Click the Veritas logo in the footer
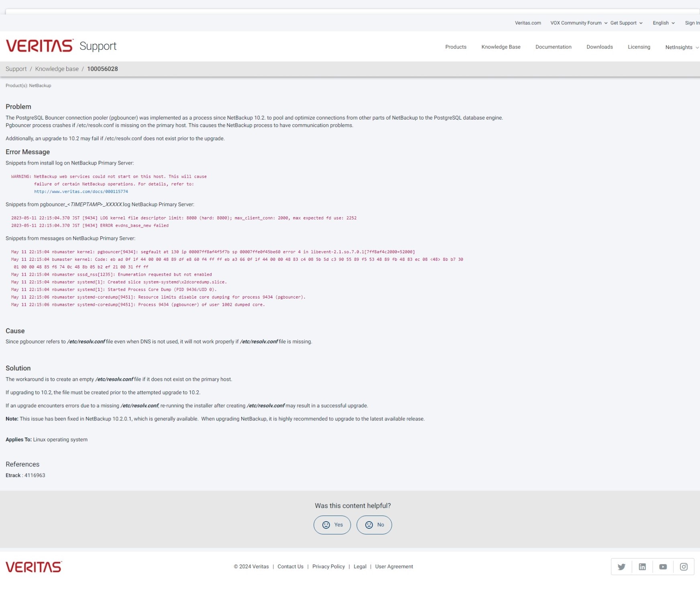 pyautogui.click(x=34, y=567)
